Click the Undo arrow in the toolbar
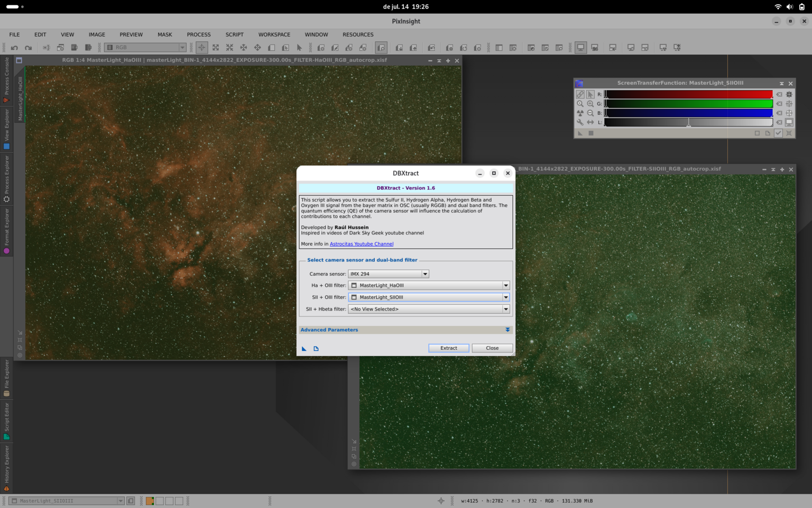This screenshot has height=508, width=812. pos(14,48)
